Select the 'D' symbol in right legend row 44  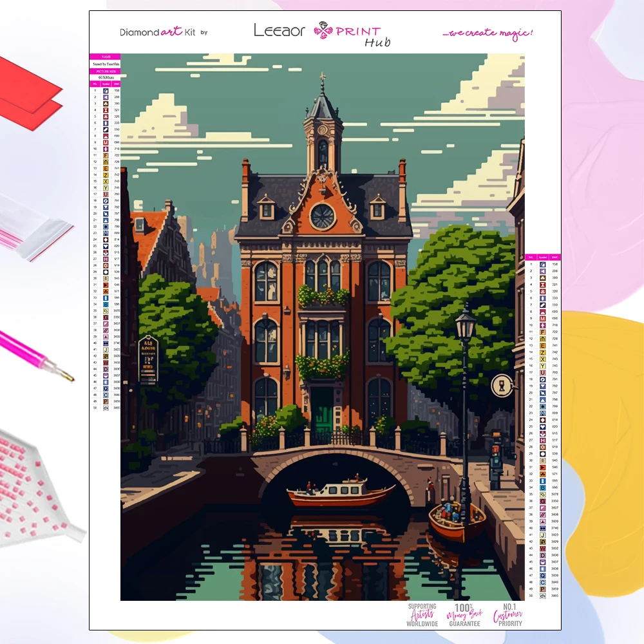542,555
